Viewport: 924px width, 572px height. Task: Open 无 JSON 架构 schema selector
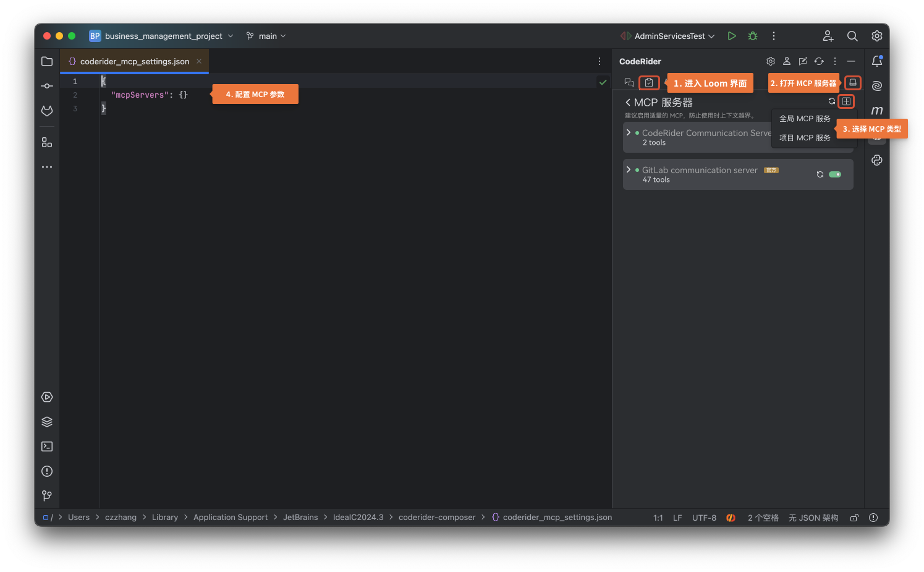813,518
